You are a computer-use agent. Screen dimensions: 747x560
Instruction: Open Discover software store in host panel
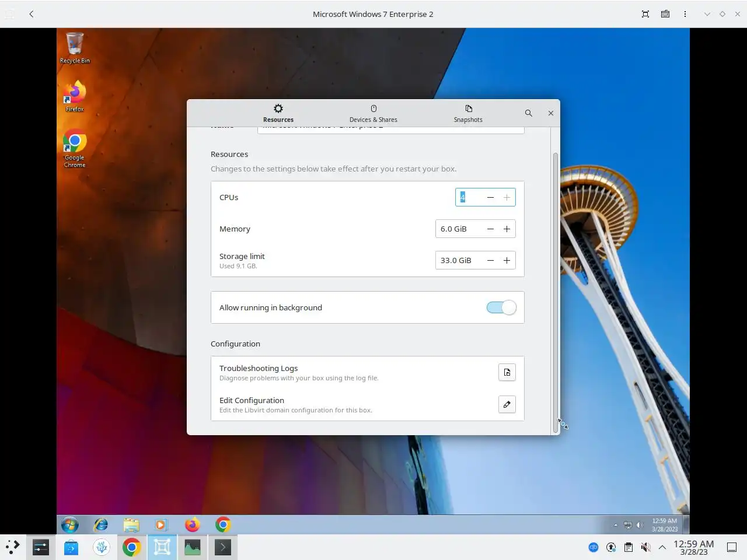pyautogui.click(x=71, y=547)
